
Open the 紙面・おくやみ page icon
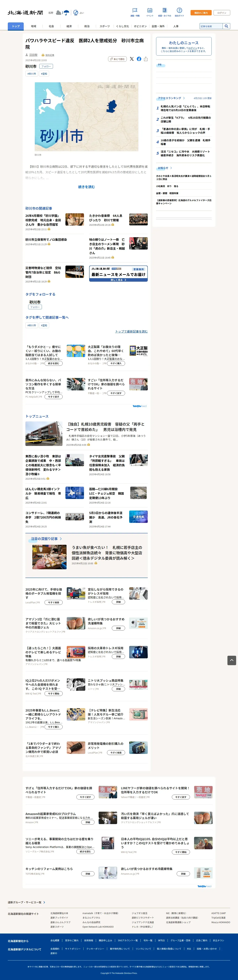pos(165,10)
